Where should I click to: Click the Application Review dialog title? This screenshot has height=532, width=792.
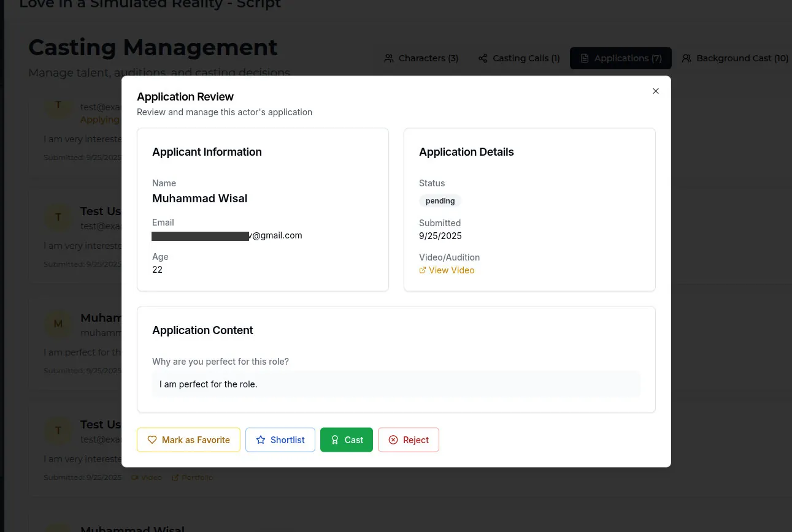click(185, 97)
